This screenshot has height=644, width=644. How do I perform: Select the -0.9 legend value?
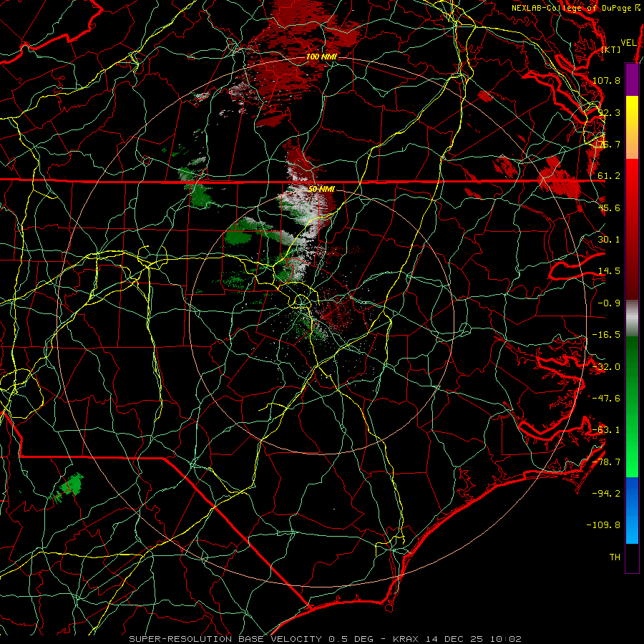(x=609, y=303)
